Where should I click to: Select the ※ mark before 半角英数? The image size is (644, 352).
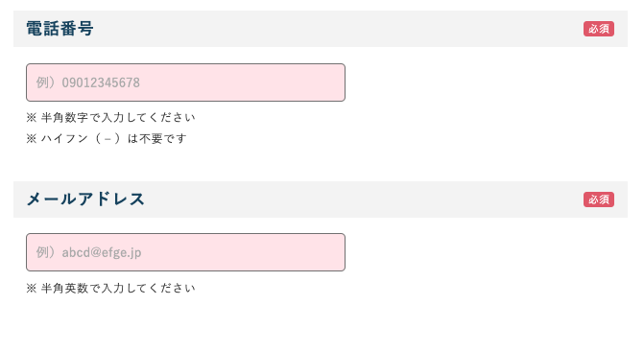click(32, 289)
